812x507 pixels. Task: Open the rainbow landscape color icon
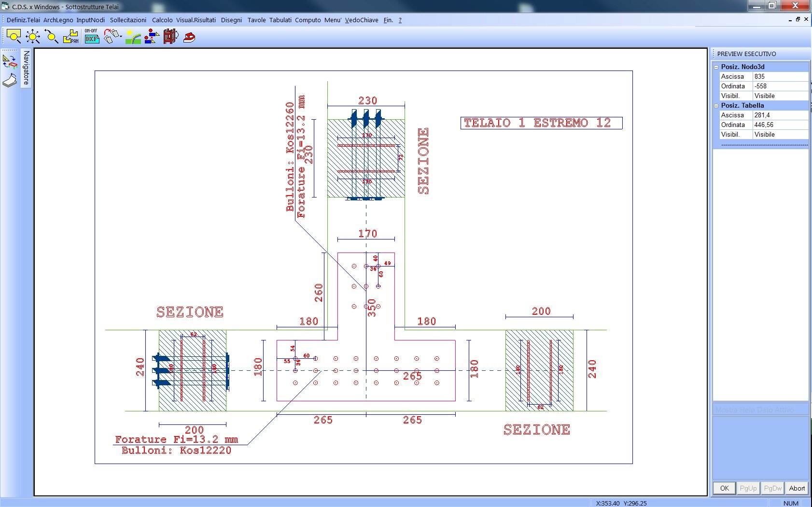coord(132,37)
